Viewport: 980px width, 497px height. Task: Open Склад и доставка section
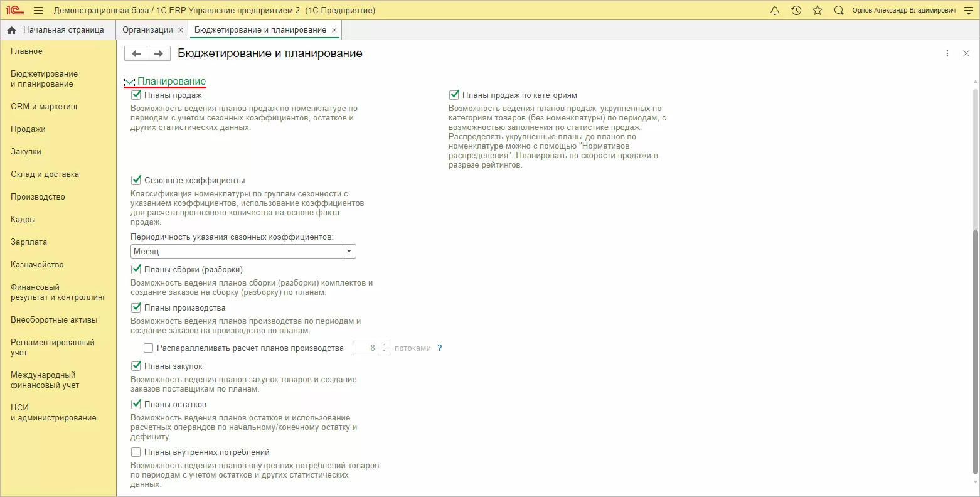45,174
